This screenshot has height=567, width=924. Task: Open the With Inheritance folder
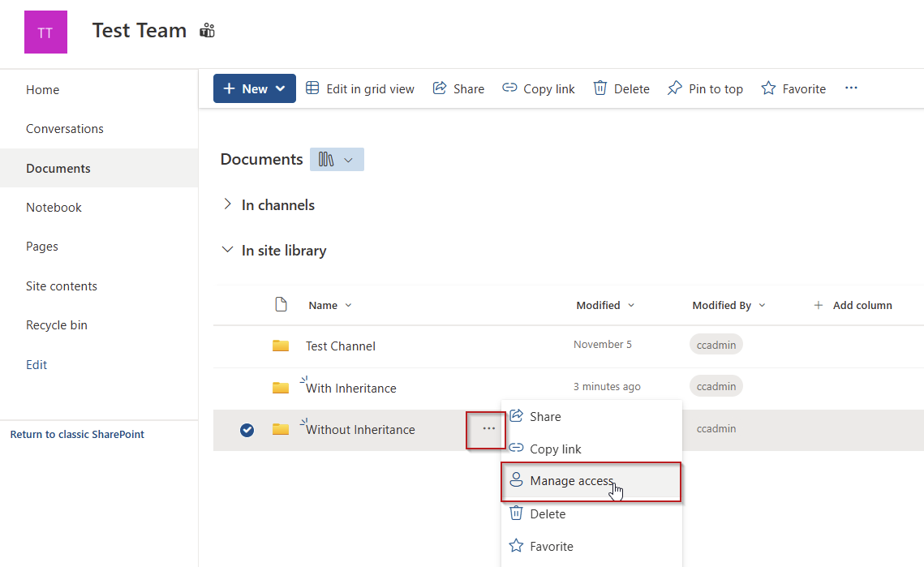pyautogui.click(x=351, y=389)
